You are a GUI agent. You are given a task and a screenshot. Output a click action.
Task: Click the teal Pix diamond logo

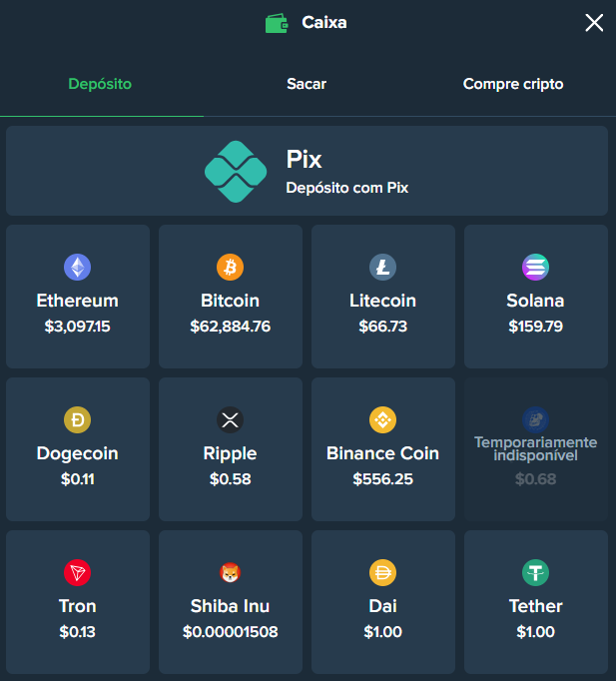[x=236, y=172]
